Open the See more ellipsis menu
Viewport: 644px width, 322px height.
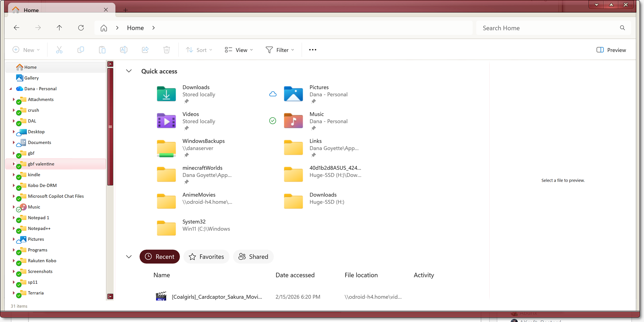coord(312,50)
